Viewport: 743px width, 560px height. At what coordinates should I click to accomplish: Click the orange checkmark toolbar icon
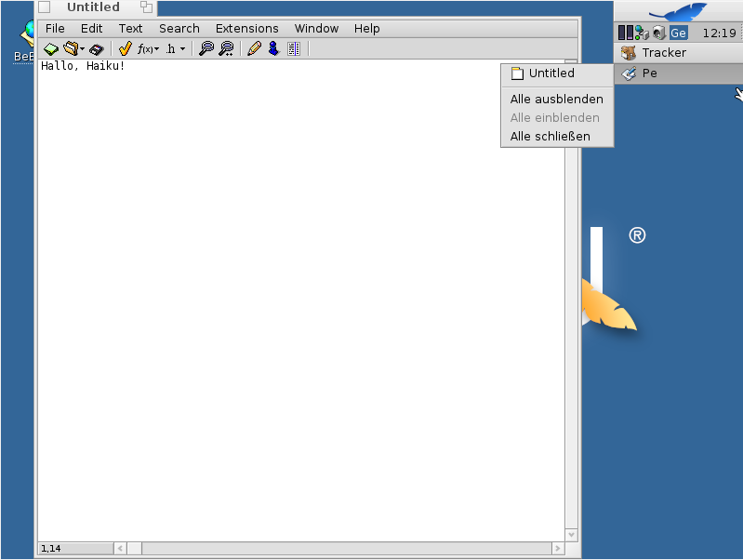coord(125,48)
